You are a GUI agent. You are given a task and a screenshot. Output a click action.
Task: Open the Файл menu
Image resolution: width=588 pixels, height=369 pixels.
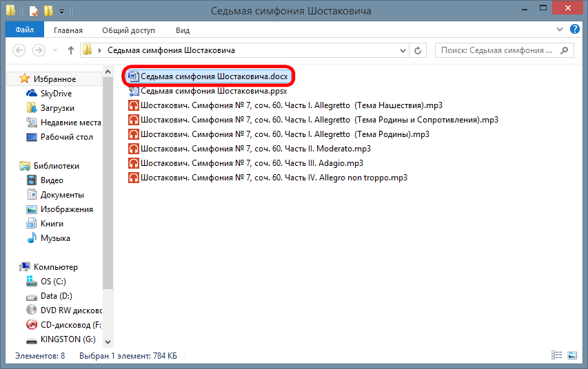(25, 30)
